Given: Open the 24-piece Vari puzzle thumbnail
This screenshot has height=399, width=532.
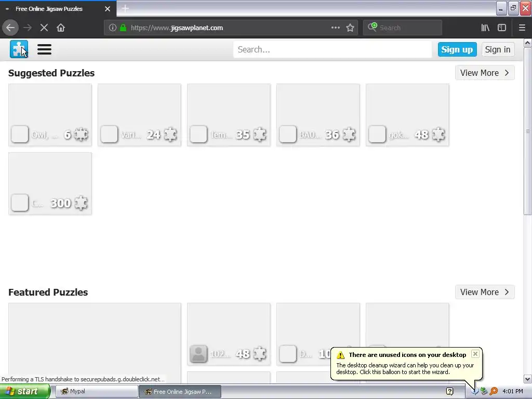Looking at the screenshot, I should tap(139, 115).
